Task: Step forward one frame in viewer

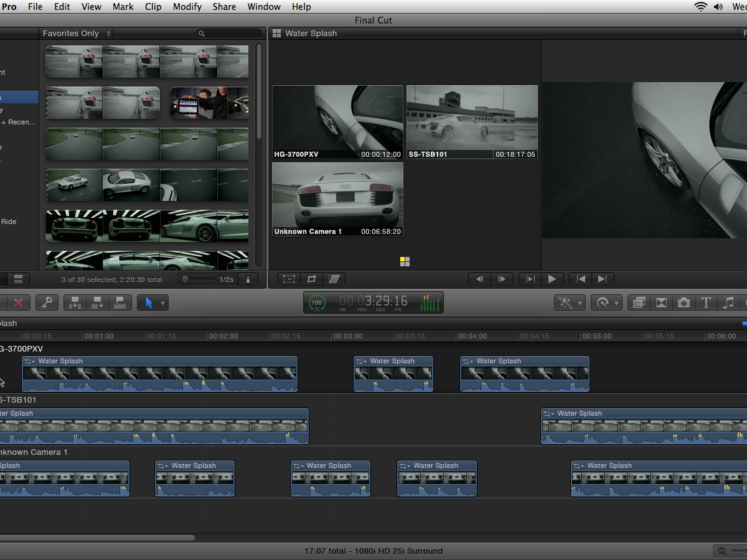Action: click(x=502, y=279)
